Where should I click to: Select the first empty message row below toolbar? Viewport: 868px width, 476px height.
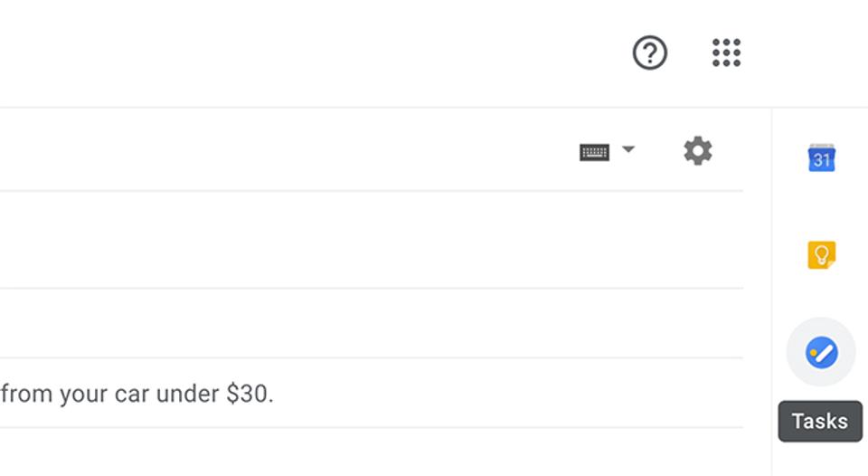[x=371, y=240]
